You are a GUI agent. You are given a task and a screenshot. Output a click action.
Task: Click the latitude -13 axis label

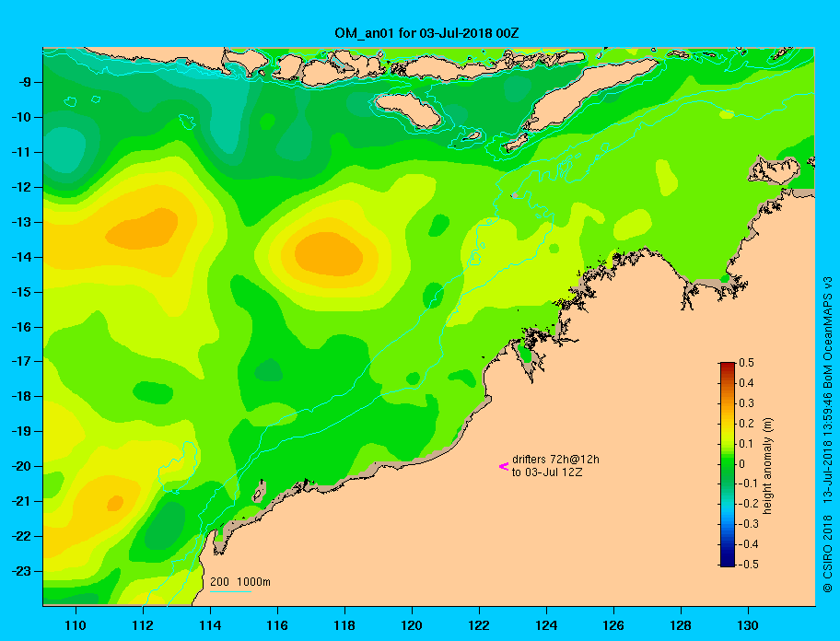click(20, 222)
